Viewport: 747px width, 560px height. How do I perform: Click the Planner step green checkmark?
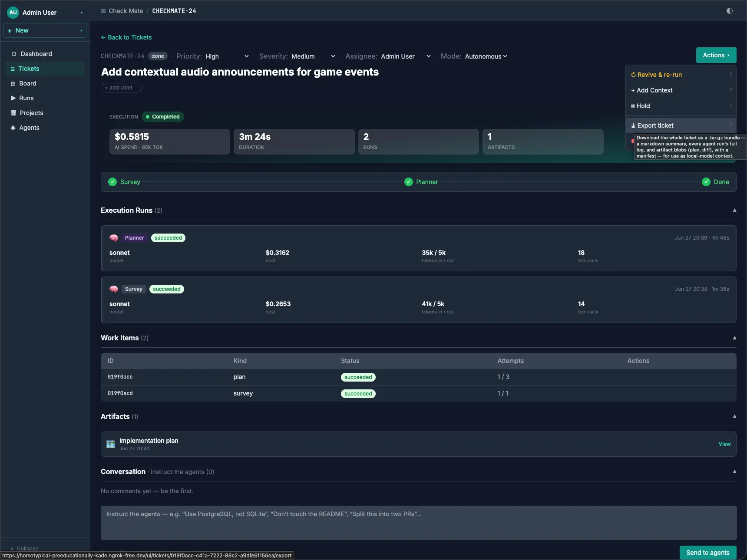click(x=409, y=182)
